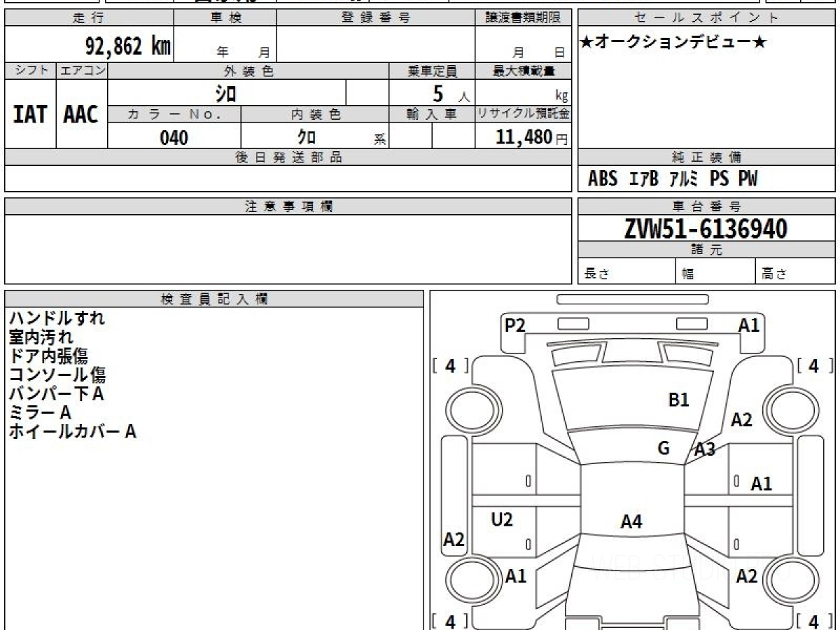Viewport: 840px width, 630px height.
Task: Click the 輸入車 label
Action: [x=432, y=114]
